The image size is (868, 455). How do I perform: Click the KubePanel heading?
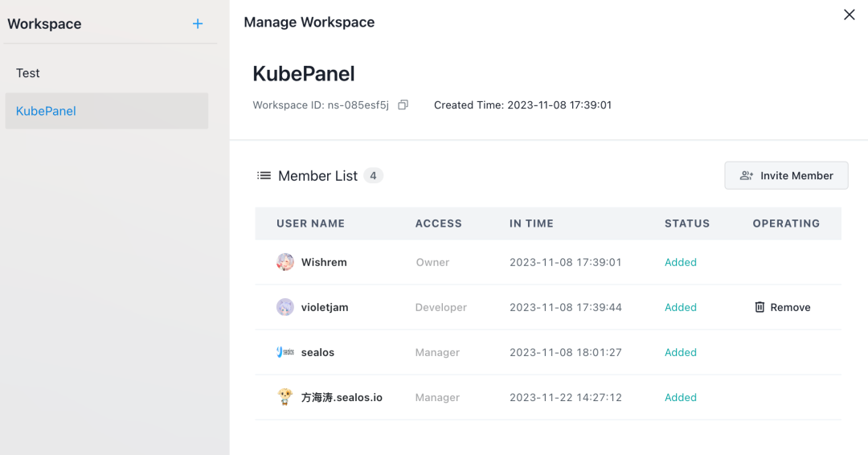pyautogui.click(x=303, y=74)
